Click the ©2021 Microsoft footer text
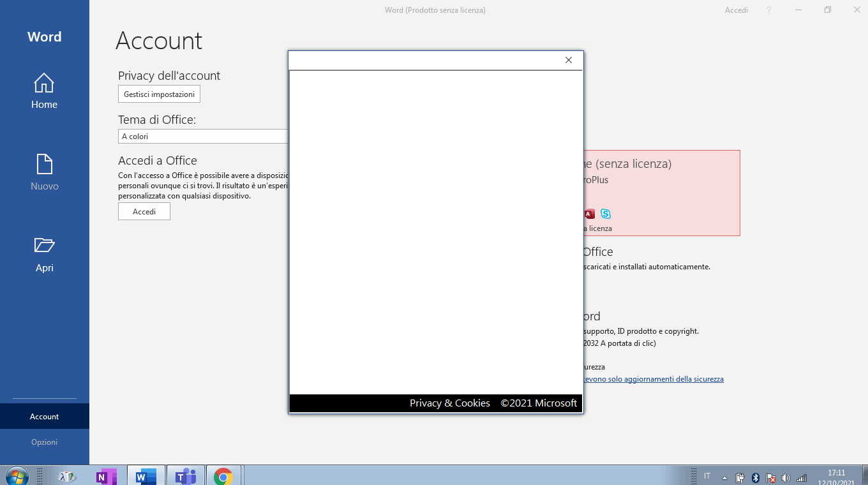 539,403
